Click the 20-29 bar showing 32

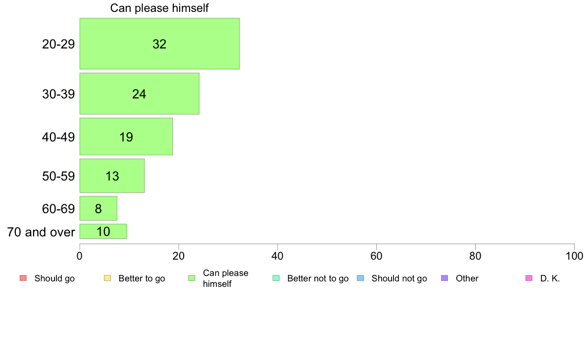(159, 44)
